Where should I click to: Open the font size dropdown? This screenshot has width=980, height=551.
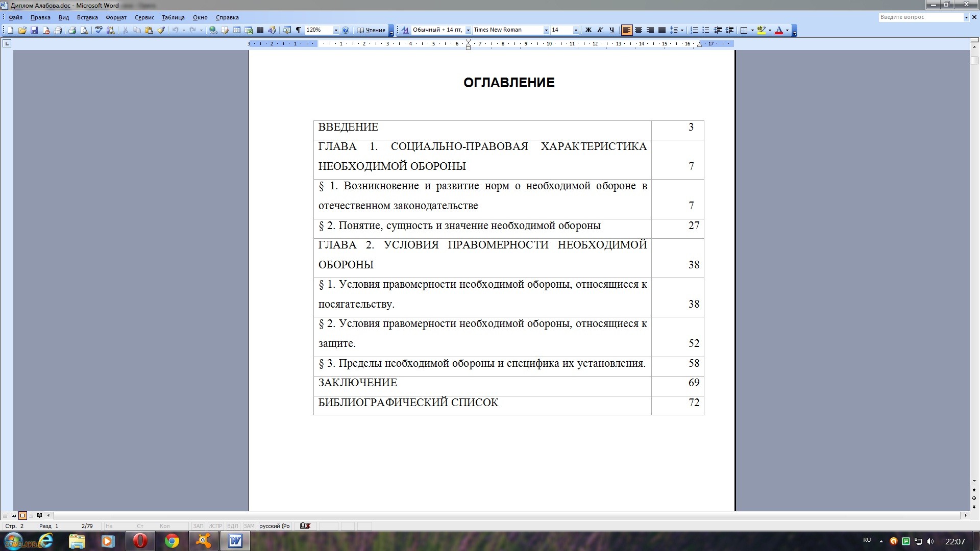click(576, 30)
